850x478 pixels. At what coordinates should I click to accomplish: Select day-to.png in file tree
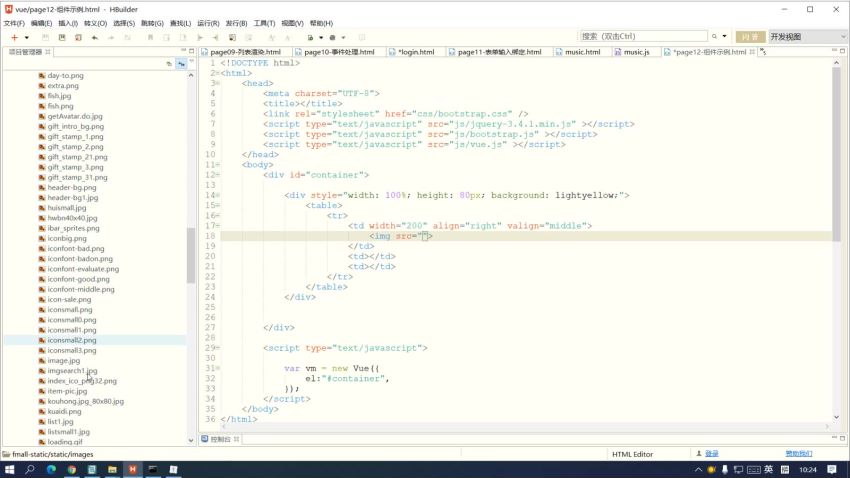coord(65,75)
